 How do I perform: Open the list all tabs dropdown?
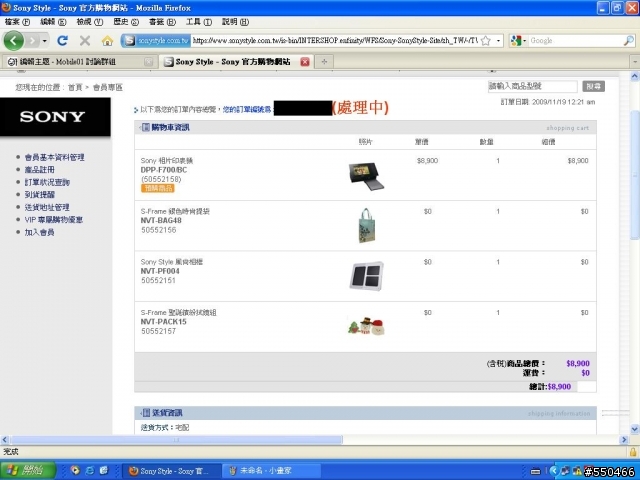(635, 62)
